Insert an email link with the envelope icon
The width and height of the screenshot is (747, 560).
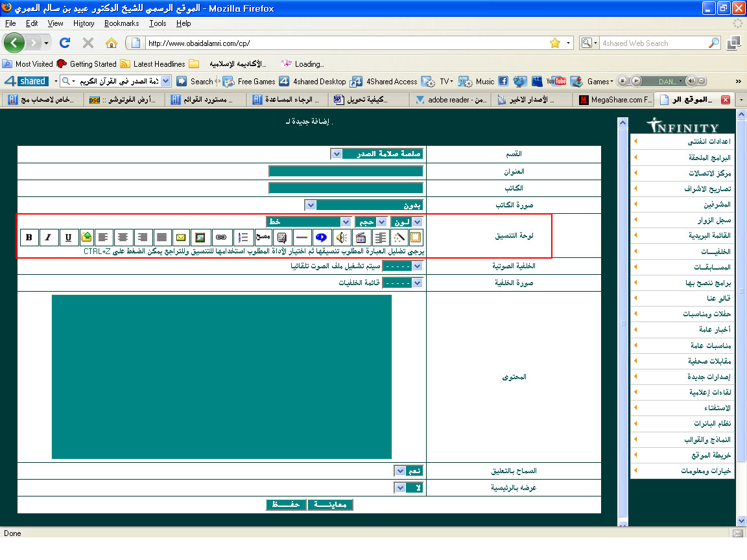(181, 237)
